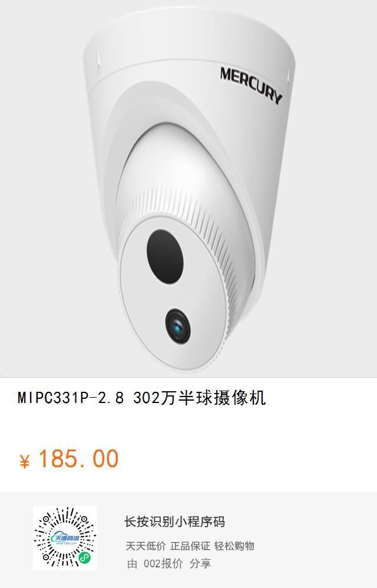
Task: Click the black infrared sensor window
Action: 165,257
